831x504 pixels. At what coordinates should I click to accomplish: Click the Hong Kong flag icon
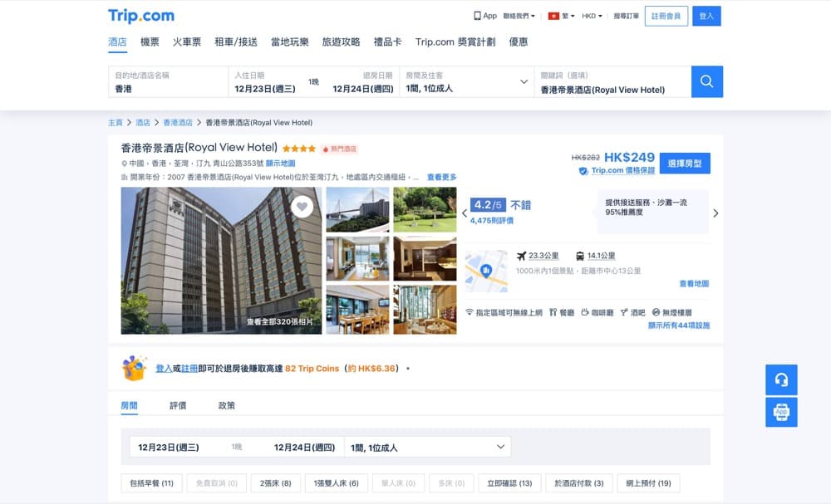[553, 16]
